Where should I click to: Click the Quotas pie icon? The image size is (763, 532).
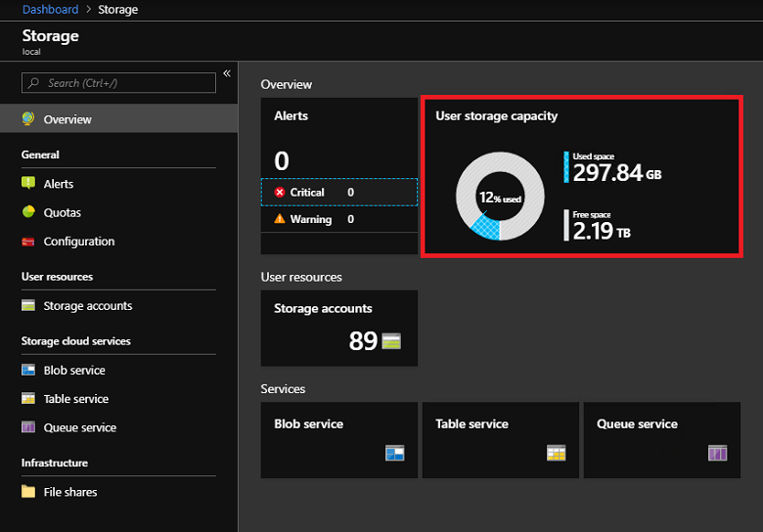click(x=28, y=212)
